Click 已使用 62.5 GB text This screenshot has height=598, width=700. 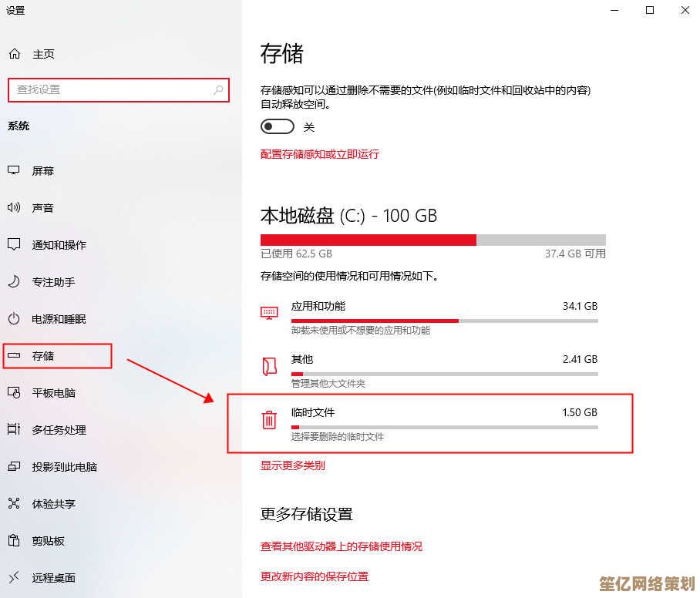click(297, 254)
